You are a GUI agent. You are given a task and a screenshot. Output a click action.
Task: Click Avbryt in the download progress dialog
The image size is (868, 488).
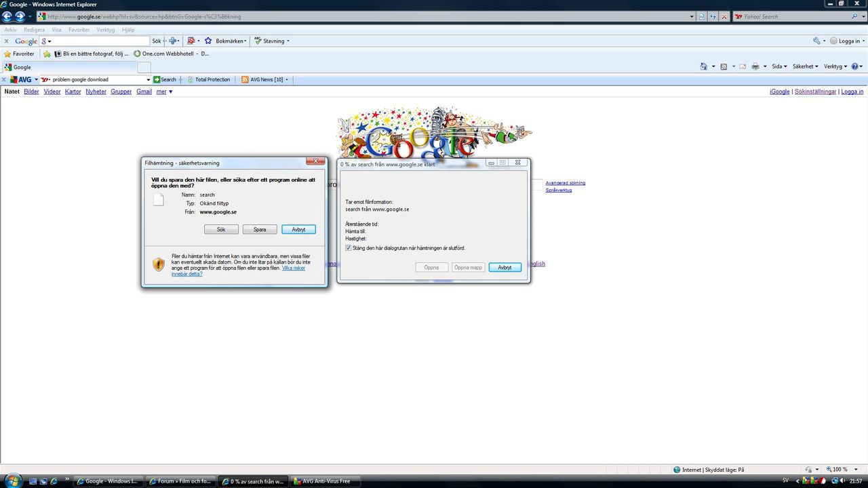(505, 268)
